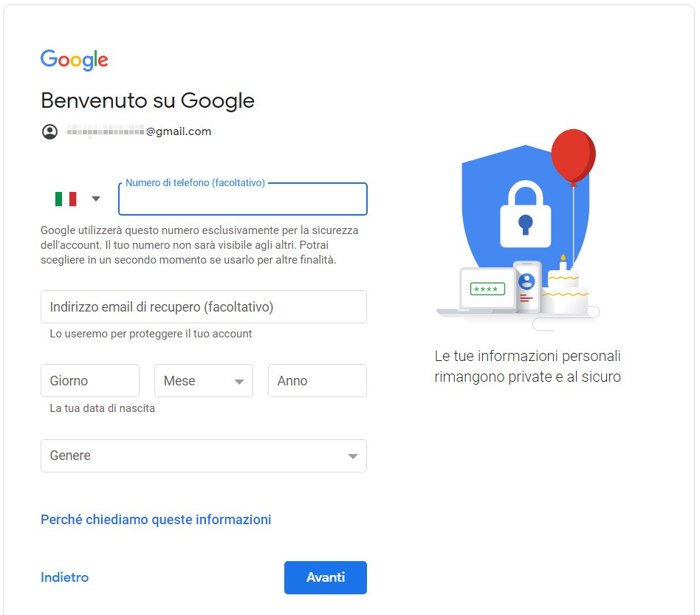Viewport: 700px width, 615px height.
Task: Click the displayed gmail address
Action: 138,131
